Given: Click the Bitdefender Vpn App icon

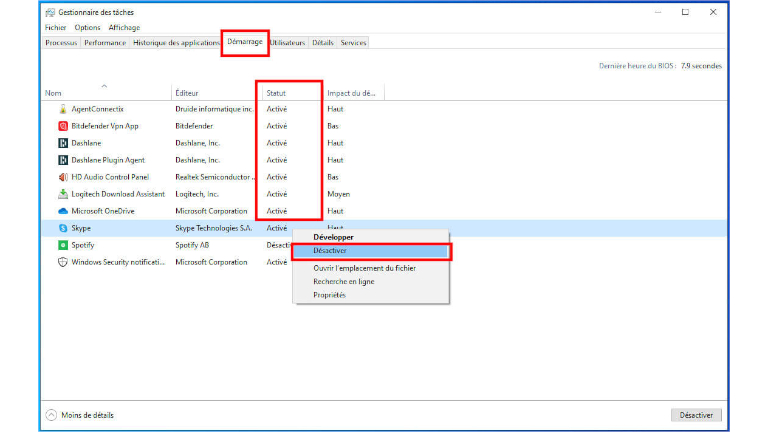Looking at the screenshot, I should tap(63, 126).
